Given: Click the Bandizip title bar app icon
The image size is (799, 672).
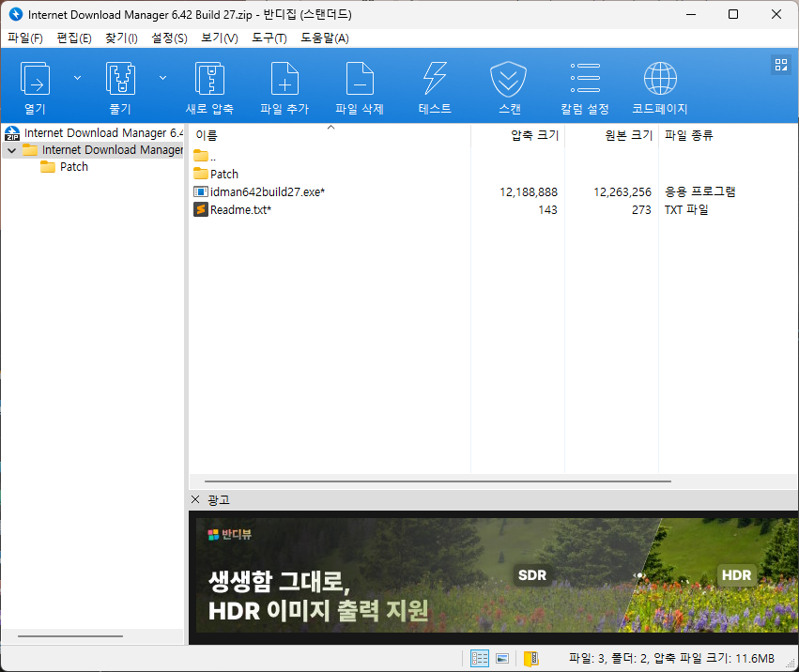Looking at the screenshot, I should tap(16, 14).
